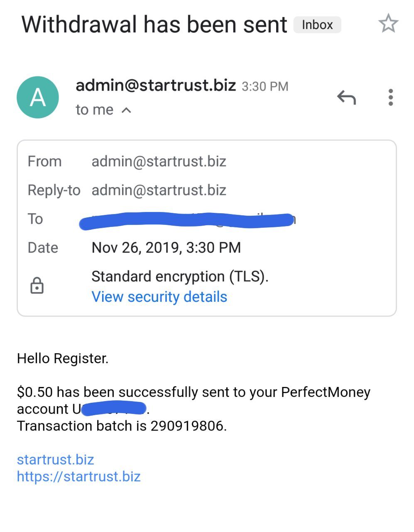
Task: Tap the email subject 'Withdrawal has been sent'
Action: click(x=154, y=25)
